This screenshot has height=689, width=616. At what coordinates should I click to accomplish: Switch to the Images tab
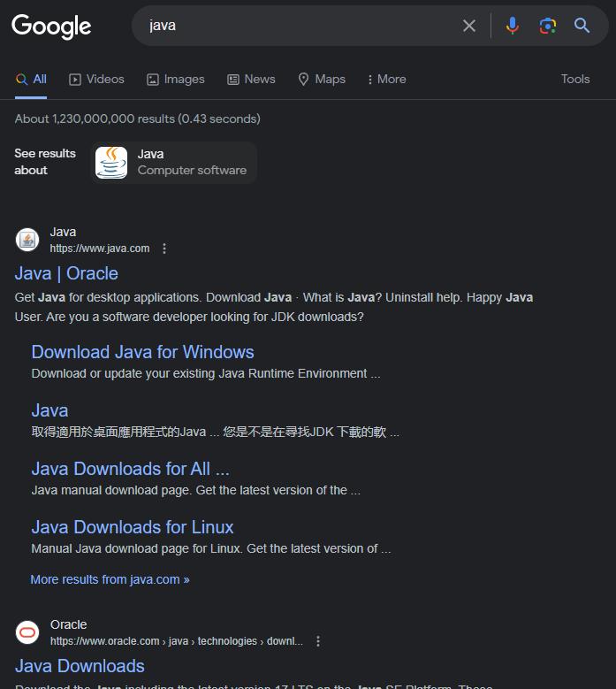coord(175,79)
